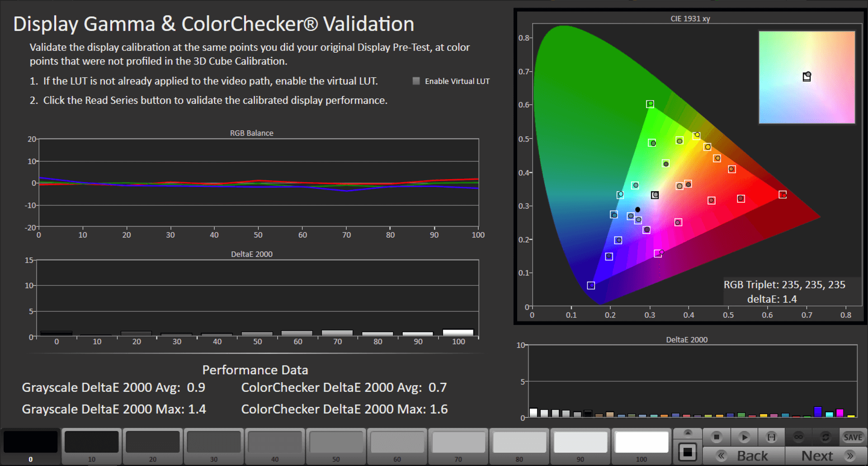Go Back to previous workflow page
The width and height of the screenshot is (868, 466).
pyautogui.click(x=744, y=456)
